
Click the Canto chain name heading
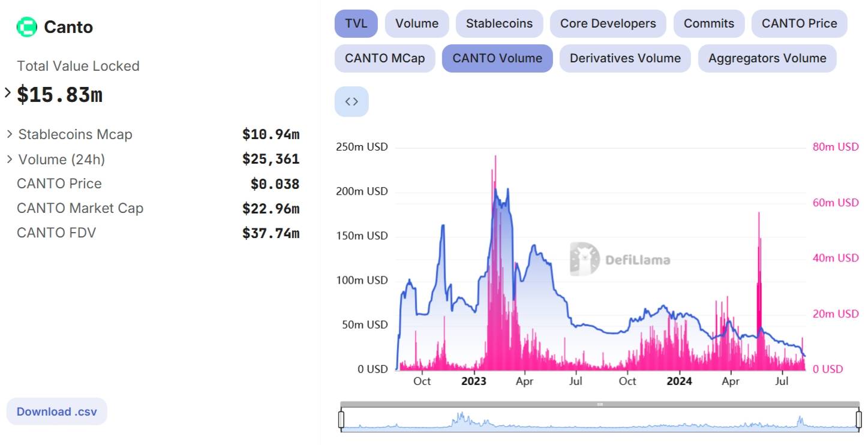pyautogui.click(x=68, y=27)
